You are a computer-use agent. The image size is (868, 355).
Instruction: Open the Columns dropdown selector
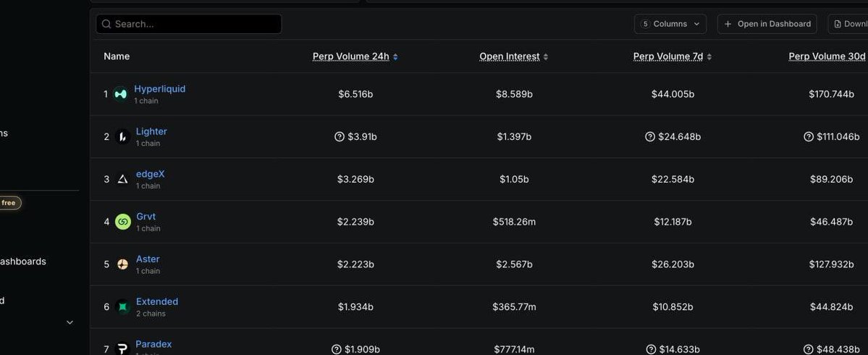(670, 24)
